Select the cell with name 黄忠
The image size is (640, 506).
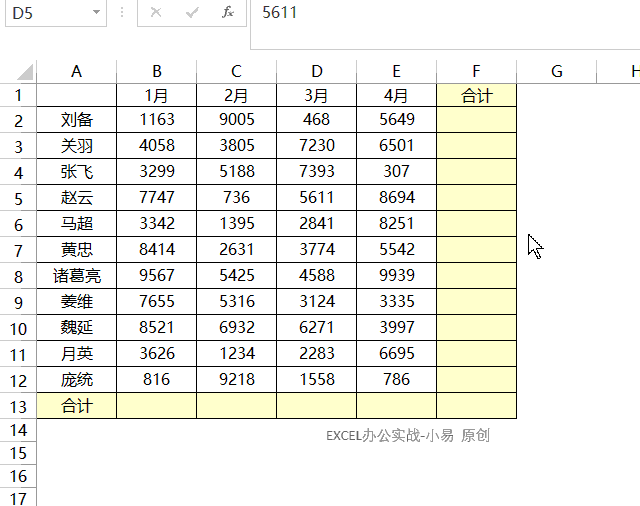76,250
